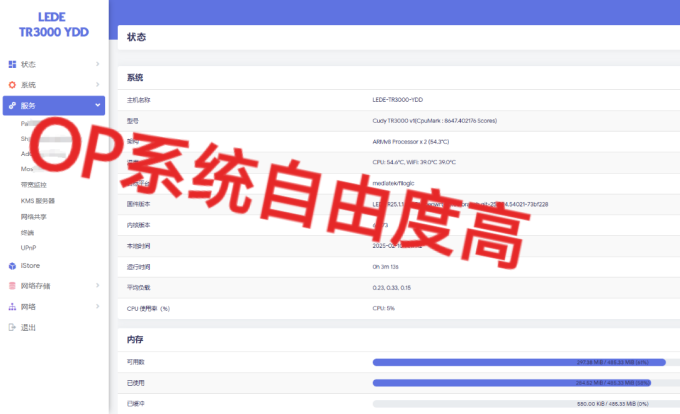The width and height of the screenshot is (680, 414).
Task: Open the iStore menu entry
Action: 54,266
